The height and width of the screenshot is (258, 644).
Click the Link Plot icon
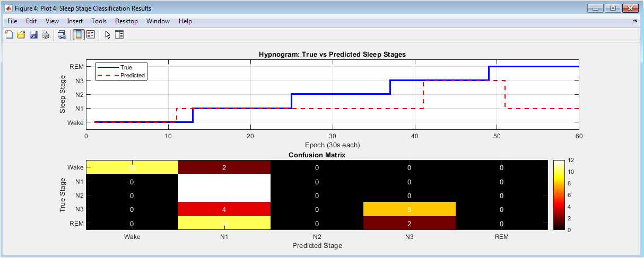pyautogui.click(x=62, y=35)
